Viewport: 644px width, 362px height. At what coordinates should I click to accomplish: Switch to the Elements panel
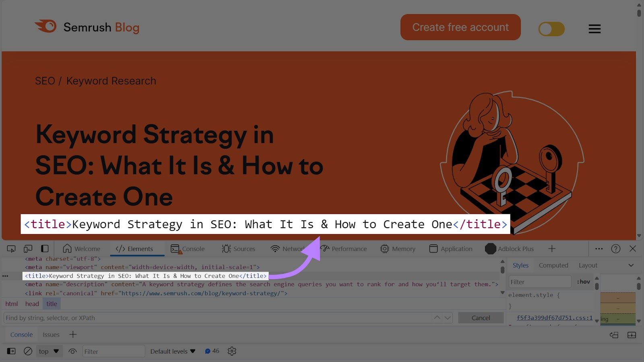137,249
